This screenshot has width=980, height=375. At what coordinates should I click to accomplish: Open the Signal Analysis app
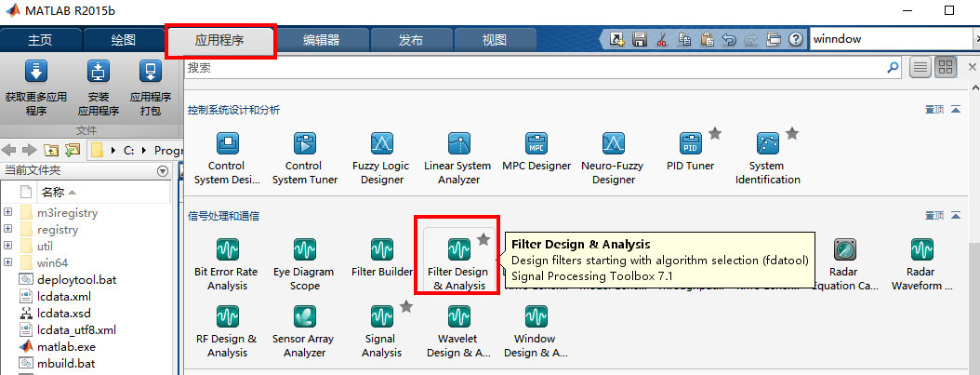pos(382,331)
